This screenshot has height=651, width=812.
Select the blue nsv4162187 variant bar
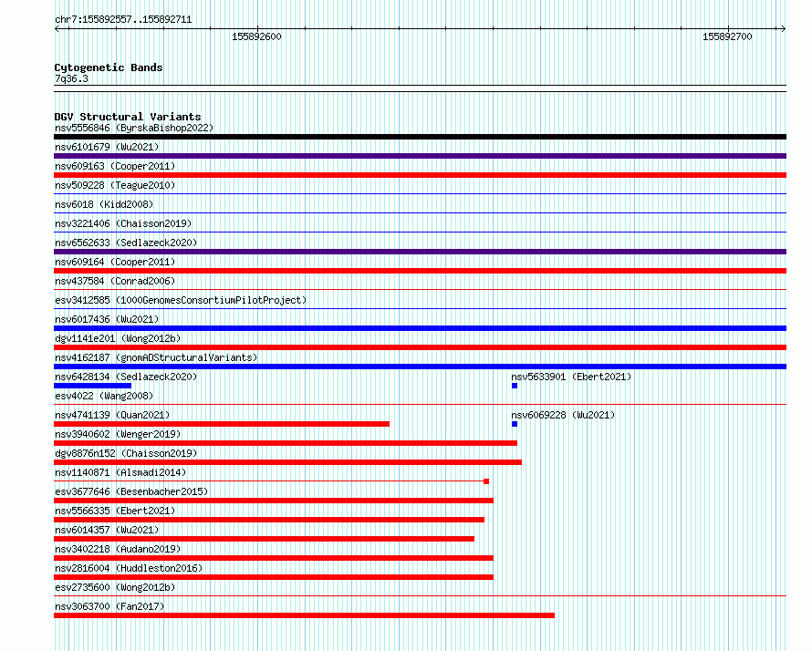420,367
